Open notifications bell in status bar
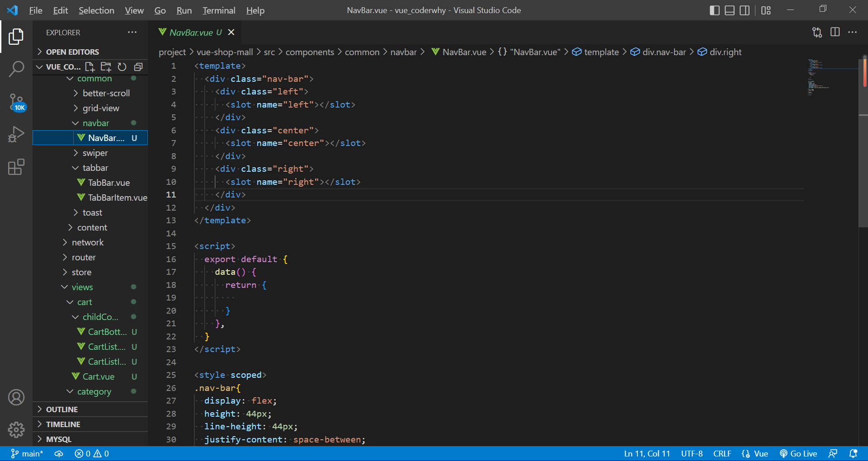868x461 pixels. point(853,453)
